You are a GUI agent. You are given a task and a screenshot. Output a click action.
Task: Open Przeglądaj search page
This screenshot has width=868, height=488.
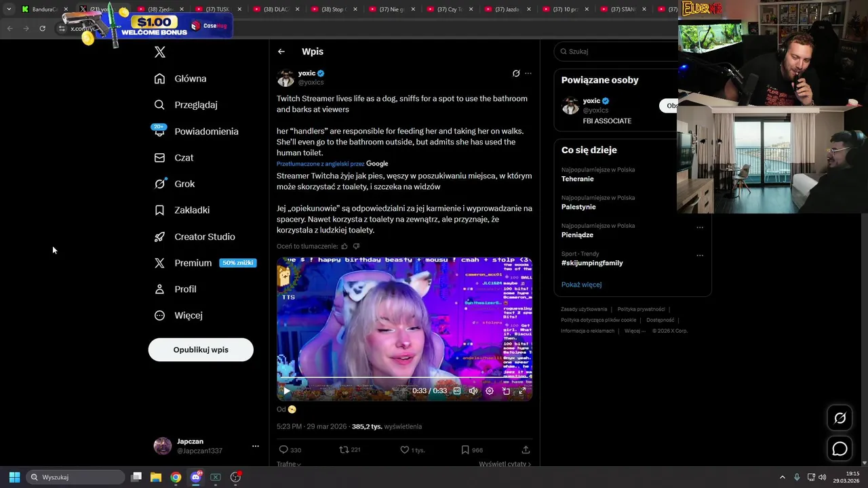[186, 105]
